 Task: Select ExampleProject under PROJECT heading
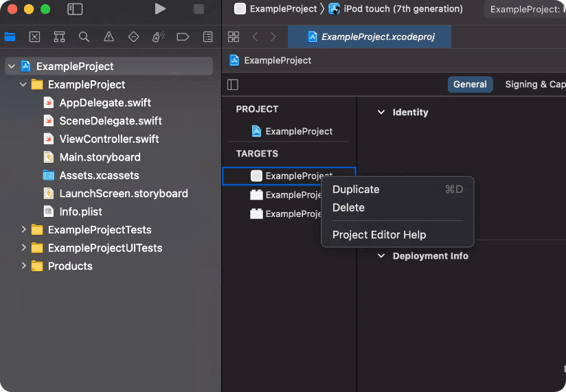[299, 131]
